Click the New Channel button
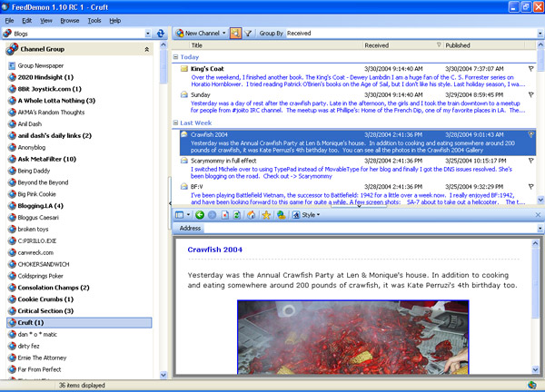Image resolution: width=545 pixels, height=392 pixels. (x=200, y=33)
